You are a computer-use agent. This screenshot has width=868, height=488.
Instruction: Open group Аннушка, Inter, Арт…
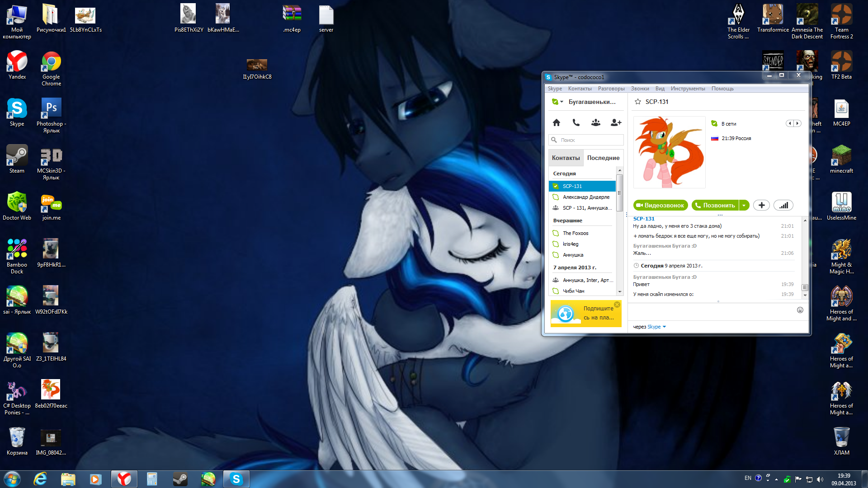point(582,280)
